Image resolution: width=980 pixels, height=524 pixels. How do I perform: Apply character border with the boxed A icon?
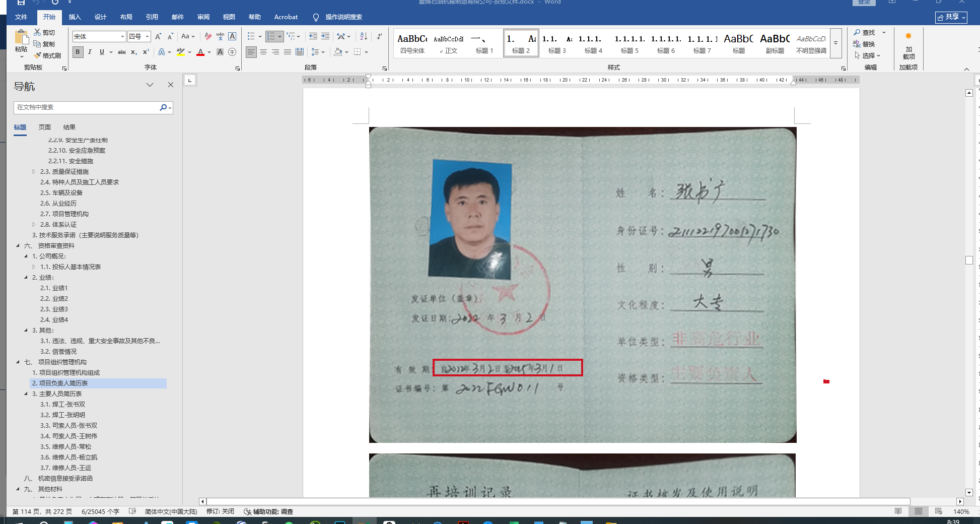(x=232, y=36)
